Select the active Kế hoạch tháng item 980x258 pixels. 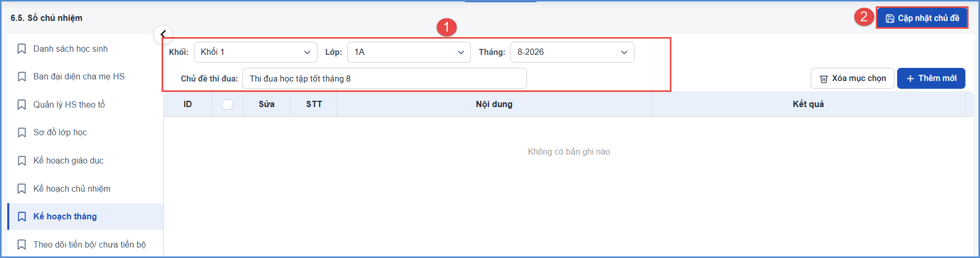85,217
